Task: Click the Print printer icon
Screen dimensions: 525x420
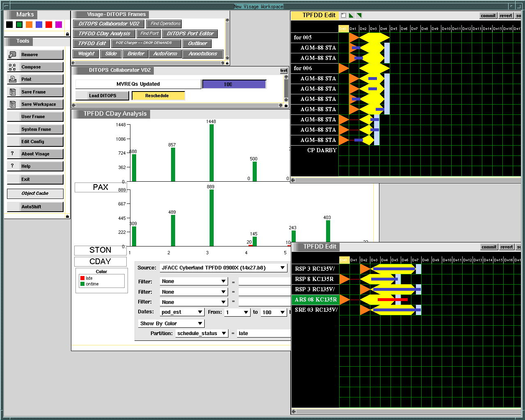Action: tap(12, 79)
